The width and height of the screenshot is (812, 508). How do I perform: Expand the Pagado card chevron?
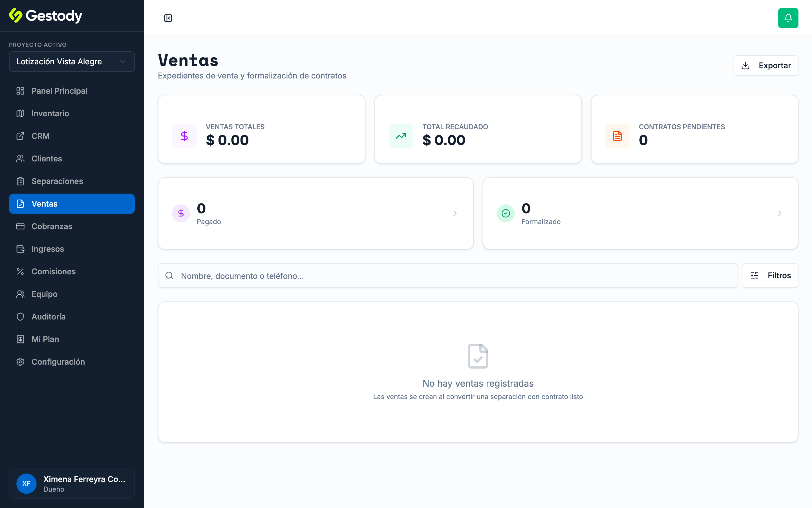click(455, 213)
